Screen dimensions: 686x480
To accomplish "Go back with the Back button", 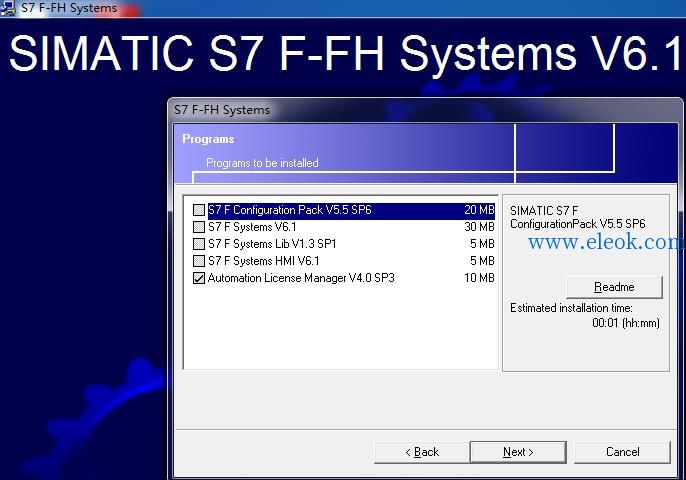I will [422, 452].
